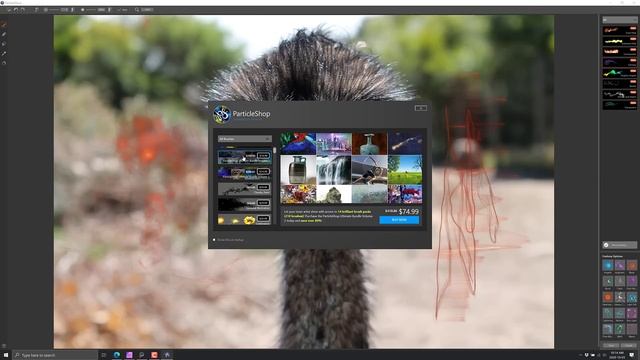Toggle the show on startup checkbox
The image size is (640, 360).
[x=214, y=240]
